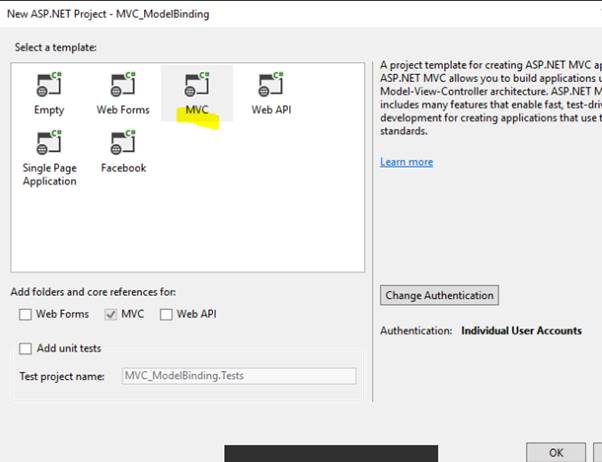Click the Change Authentication button
This screenshot has width=602, height=462.
[440, 295]
